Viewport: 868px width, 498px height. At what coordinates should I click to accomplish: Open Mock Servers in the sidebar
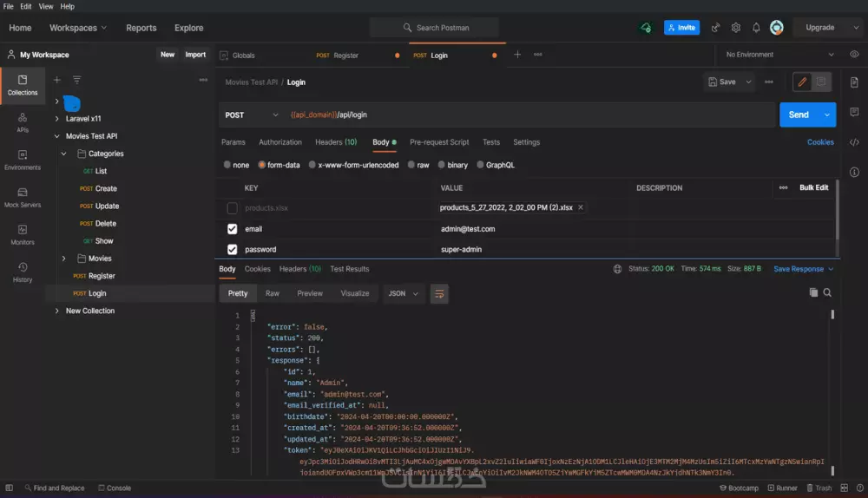click(x=23, y=198)
